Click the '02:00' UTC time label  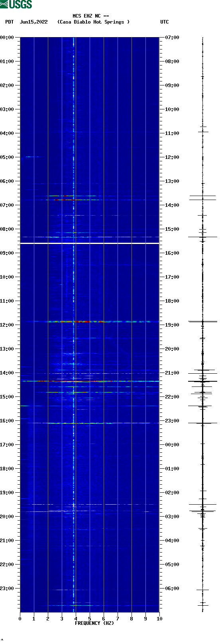172,493
